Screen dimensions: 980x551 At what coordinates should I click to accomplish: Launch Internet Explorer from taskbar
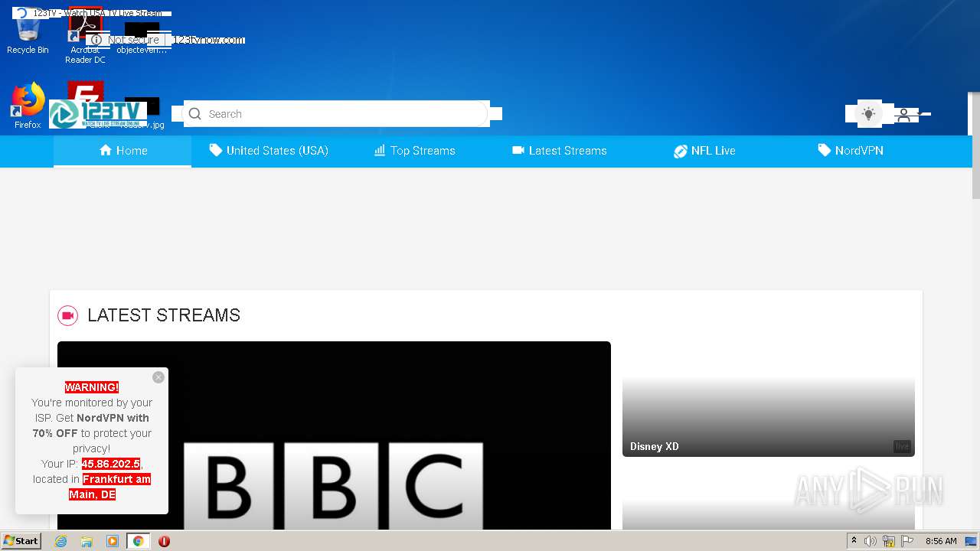61,541
